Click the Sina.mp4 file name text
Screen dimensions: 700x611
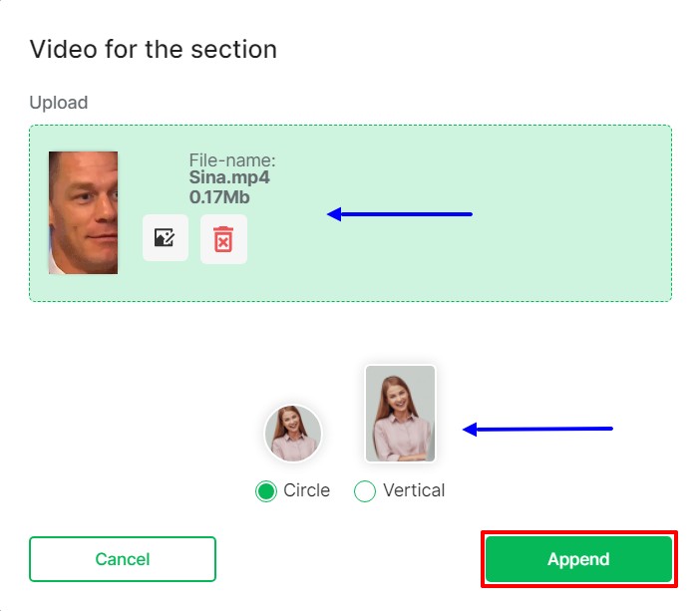click(229, 178)
